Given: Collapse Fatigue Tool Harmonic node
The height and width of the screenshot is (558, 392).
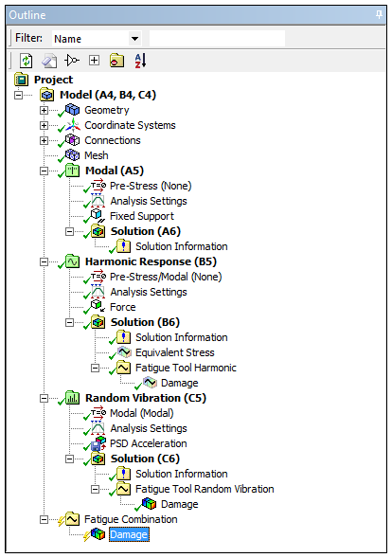Looking at the screenshot, I should pyautogui.click(x=95, y=368).
